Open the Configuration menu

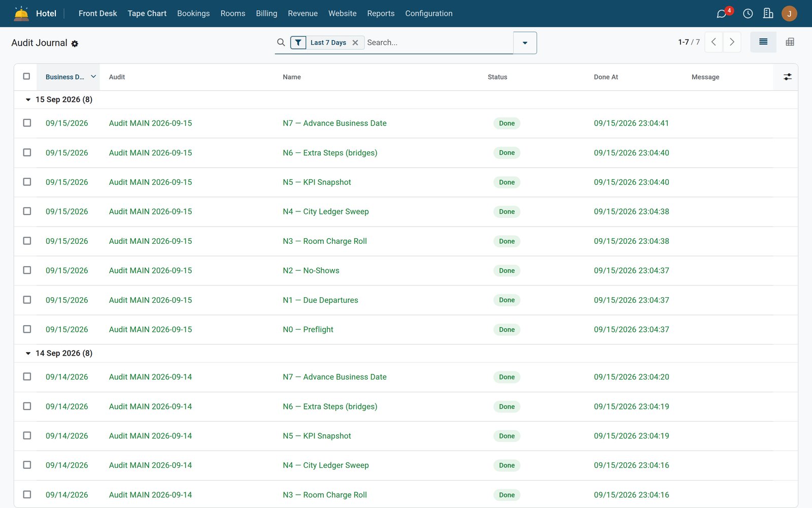click(429, 14)
